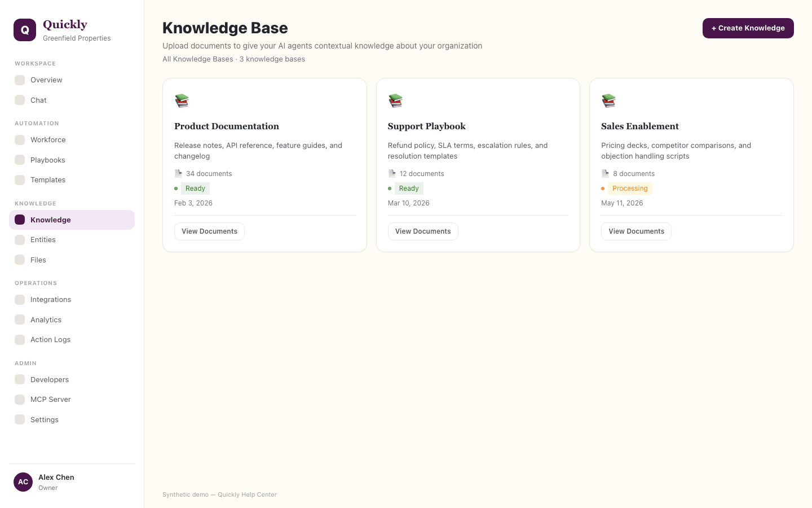Click the Owner role label

pyautogui.click(x=48, y=488)
